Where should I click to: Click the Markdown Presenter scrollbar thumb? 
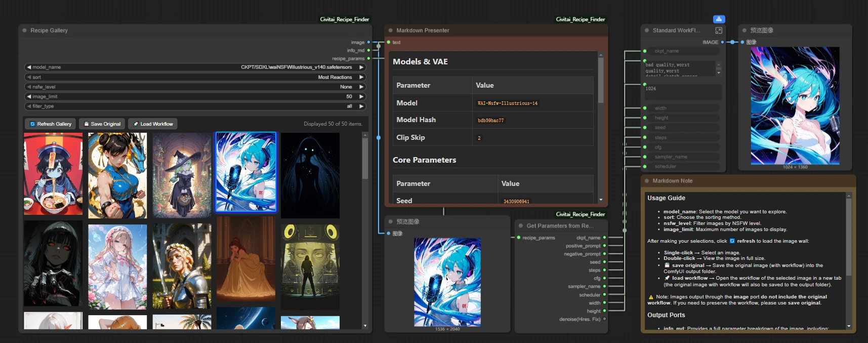coord(601,80)
